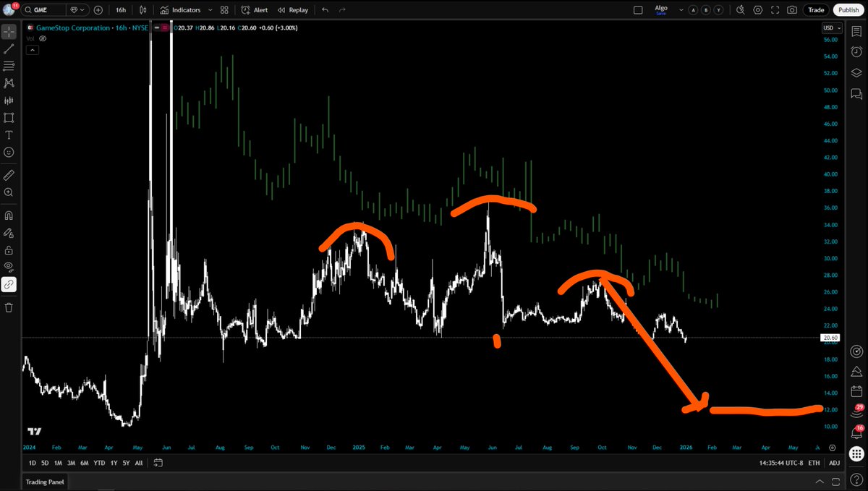Click the GME symbol search field
The height and width of the screenshot is (491, 868).
coord(45,10)
